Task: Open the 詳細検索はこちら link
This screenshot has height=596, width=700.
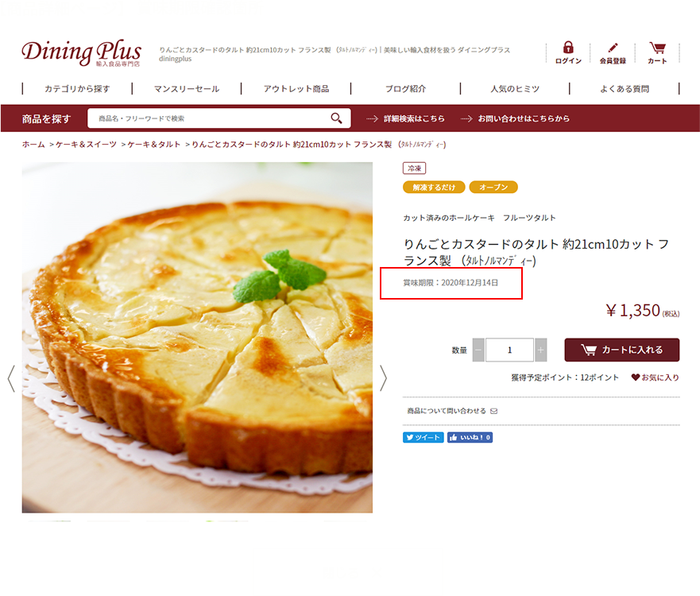Action: pyautogui.click(x=414, y=118)
